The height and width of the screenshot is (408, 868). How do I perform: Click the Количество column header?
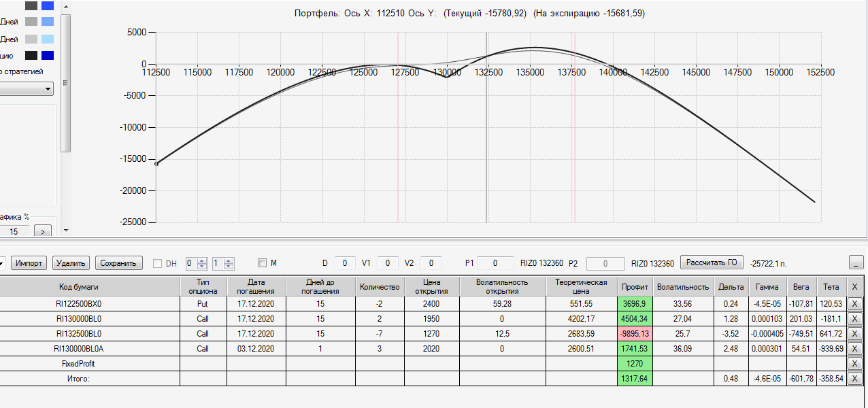pos(380,287)
